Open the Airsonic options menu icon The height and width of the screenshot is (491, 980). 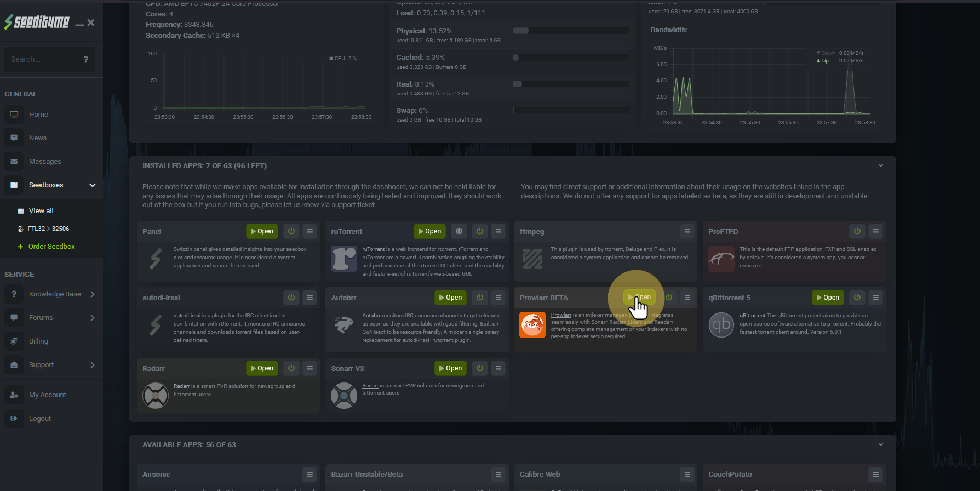pos(310,475)
